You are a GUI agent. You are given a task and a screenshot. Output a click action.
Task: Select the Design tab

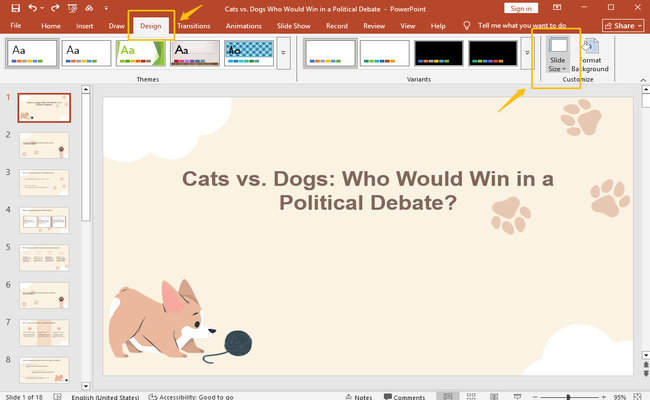click(x=150, y=26)
